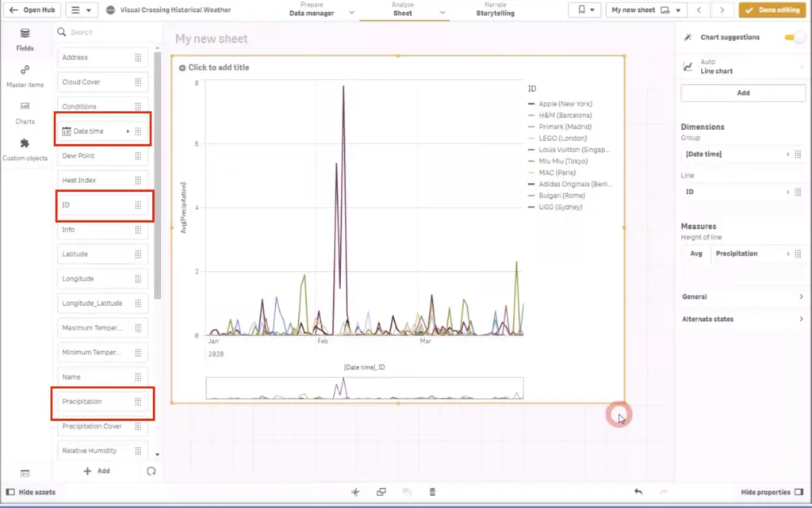The height and width of the screenshot is (508, 812).
Task: Open the Custom objects panel
Action: click(x=25, y=148)
